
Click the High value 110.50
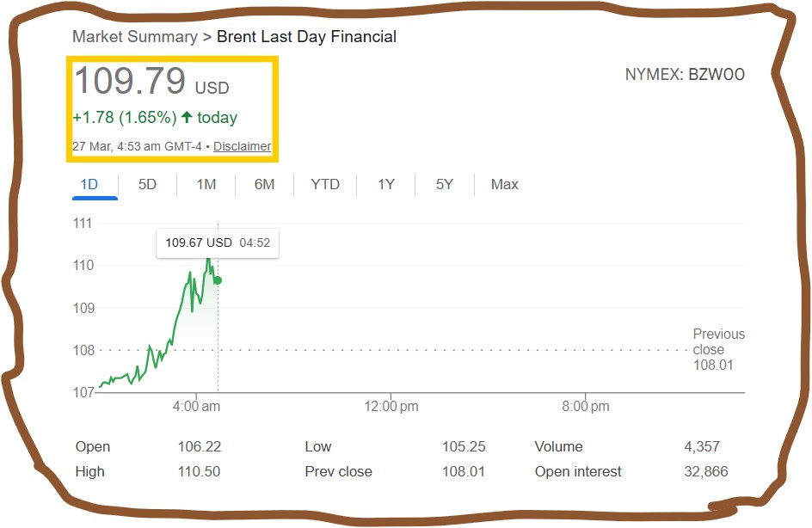pyautogui.click(x=199, y=471)
